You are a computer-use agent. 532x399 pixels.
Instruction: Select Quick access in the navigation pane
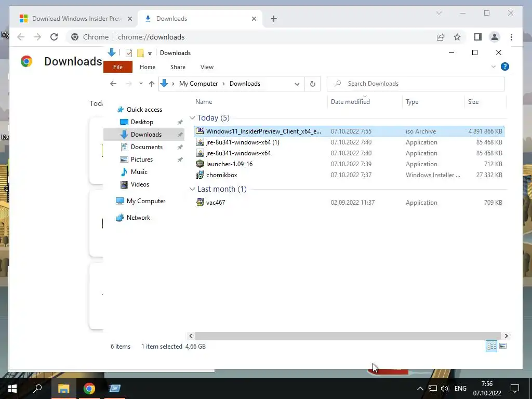[144, 109]
